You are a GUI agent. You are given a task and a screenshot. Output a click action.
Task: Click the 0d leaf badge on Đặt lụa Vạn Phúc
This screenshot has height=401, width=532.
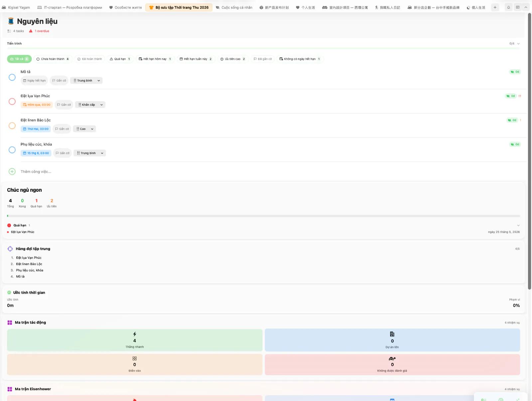(510, 96)
